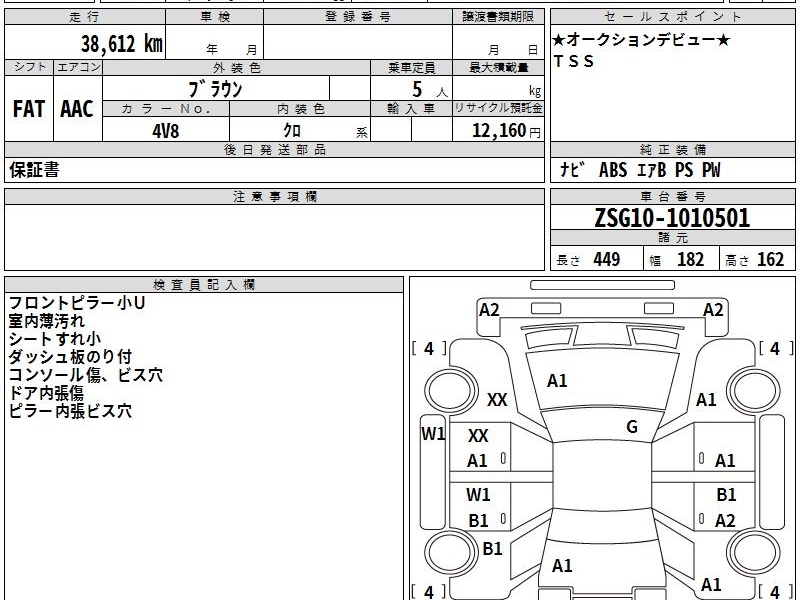Click the 諸元 section header
The height and width of the screenshot is (600, 800).
pyautogui.click(x=672, y=237)
